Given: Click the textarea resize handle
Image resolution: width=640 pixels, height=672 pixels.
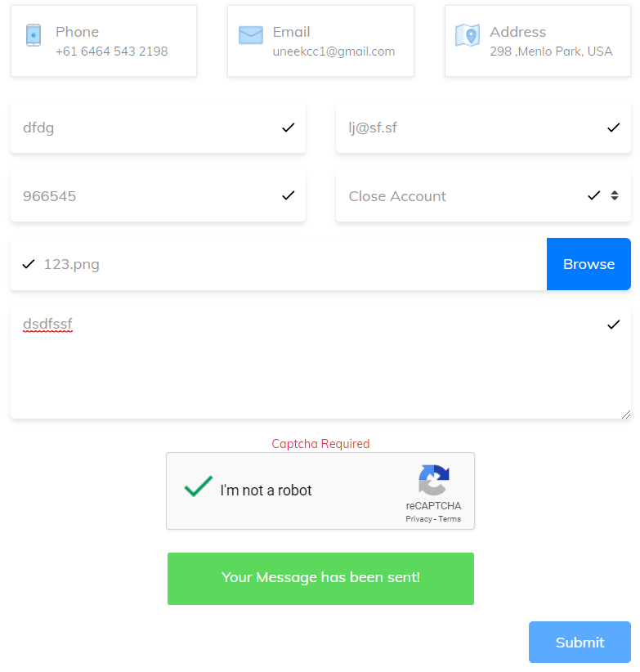Looking at the screenshot, I should click(626, 414).
